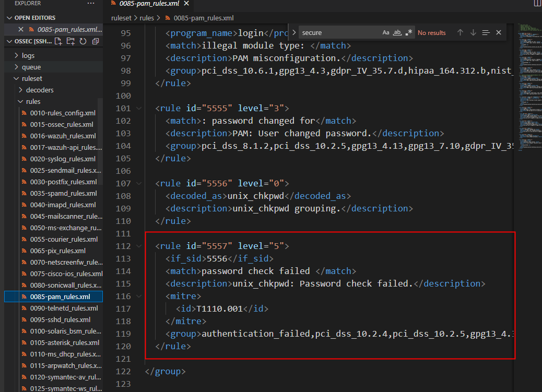
Task: Expand Replace field chevron in find widget
Action: 294,32
